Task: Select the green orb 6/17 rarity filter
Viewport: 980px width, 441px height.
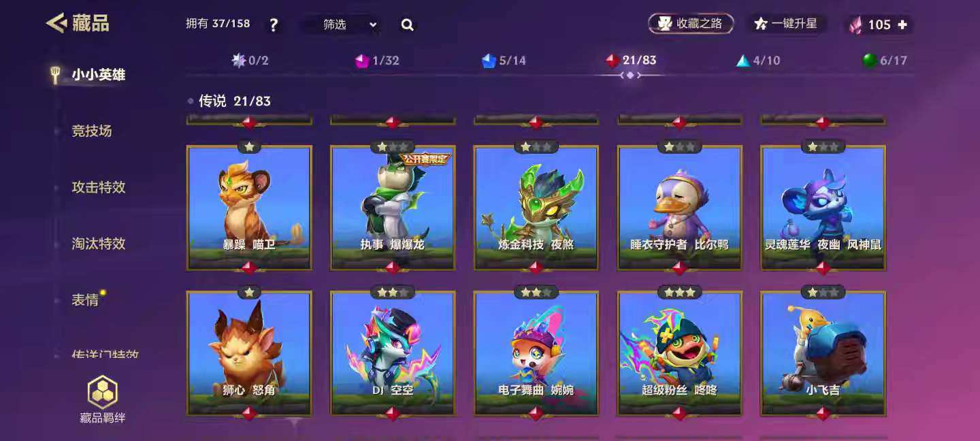Action: point(885,61)
